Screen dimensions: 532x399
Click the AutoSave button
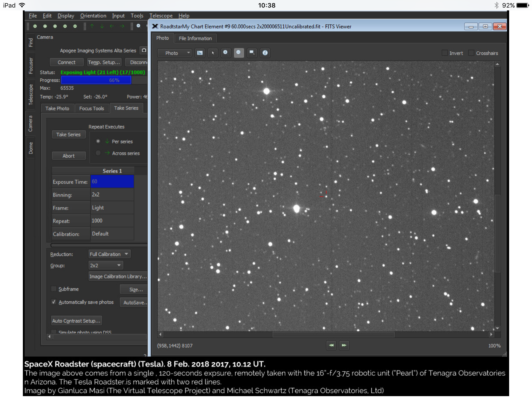coord(134,302)
